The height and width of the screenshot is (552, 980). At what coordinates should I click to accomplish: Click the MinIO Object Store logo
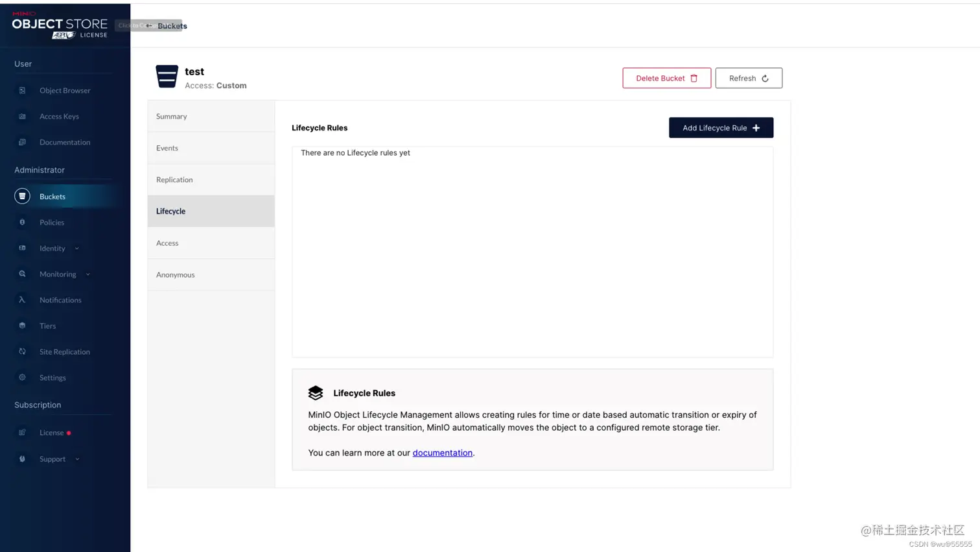[x=60, y=25]
